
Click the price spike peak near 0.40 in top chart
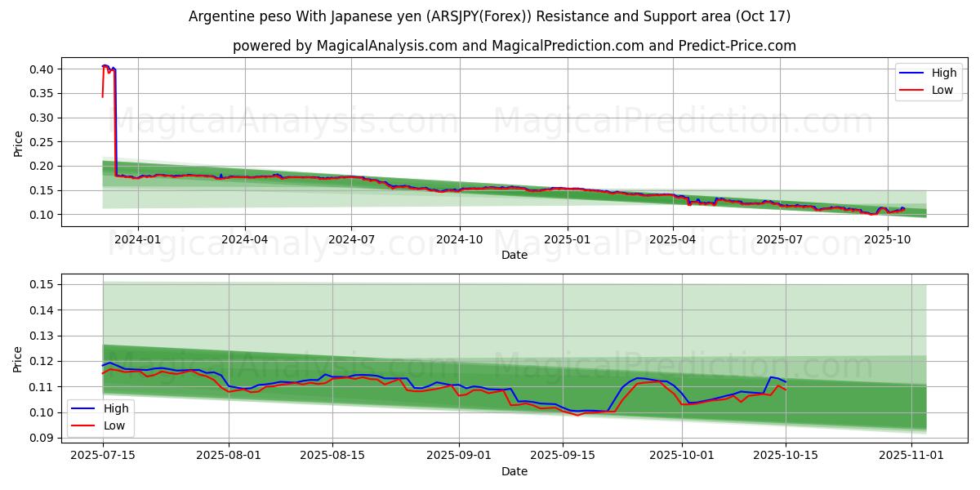pyautogui.click(x=105, y=66)
